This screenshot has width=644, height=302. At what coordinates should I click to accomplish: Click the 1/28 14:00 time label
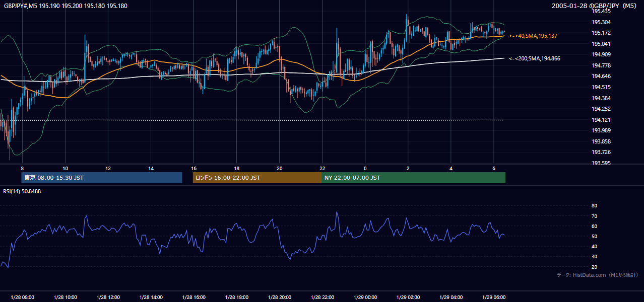151,297
